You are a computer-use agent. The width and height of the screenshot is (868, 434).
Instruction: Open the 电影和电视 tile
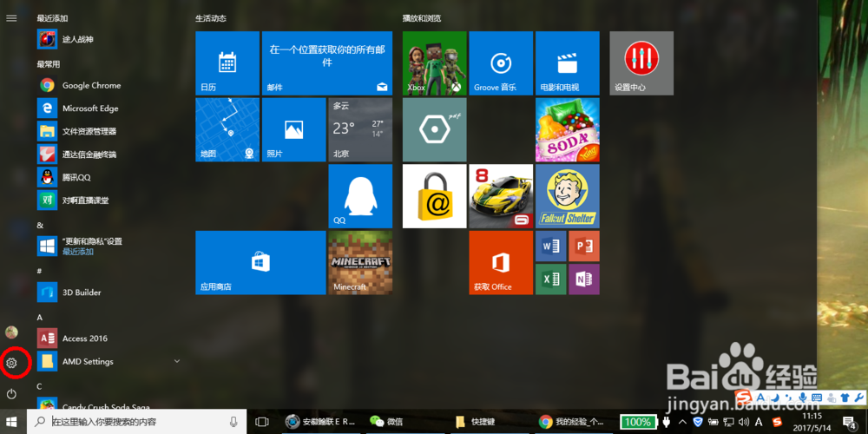[568, 63]
